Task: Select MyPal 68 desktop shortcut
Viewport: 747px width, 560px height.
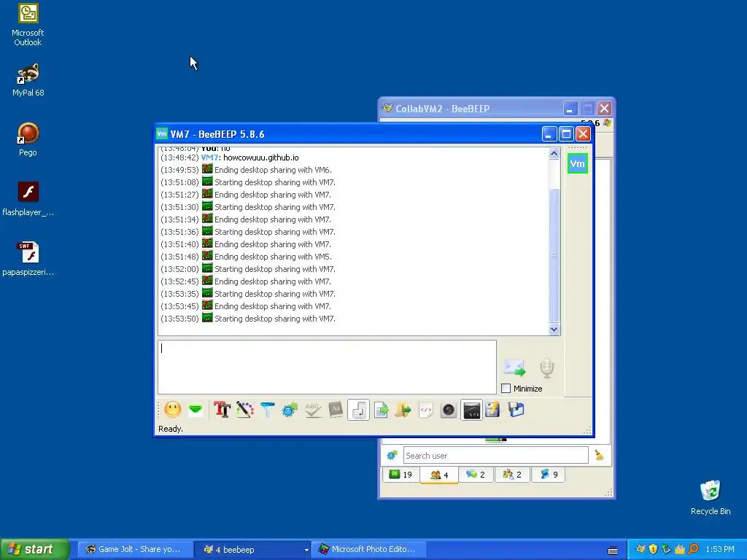Action: 28,80
